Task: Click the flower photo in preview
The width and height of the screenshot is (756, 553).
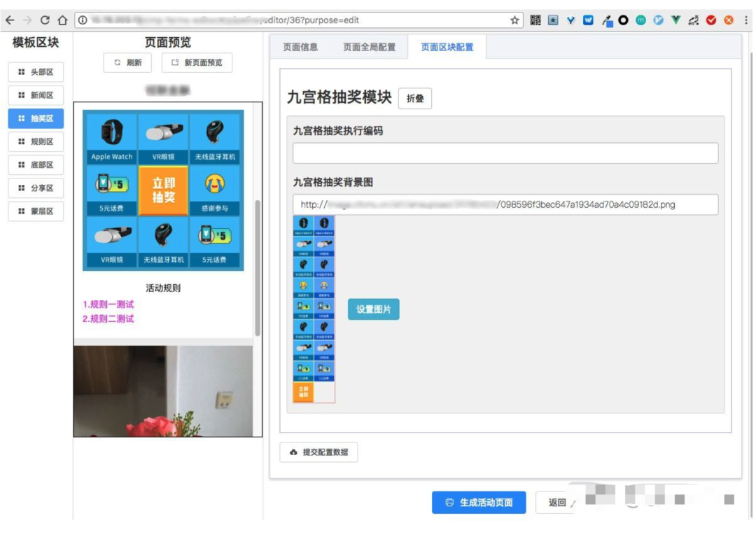Action: (163, 391)
